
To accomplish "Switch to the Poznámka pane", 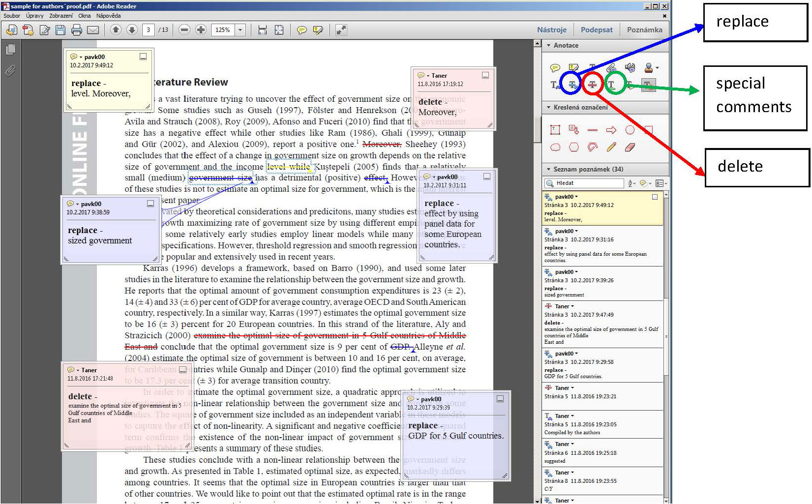I will (x=644, y=30).
